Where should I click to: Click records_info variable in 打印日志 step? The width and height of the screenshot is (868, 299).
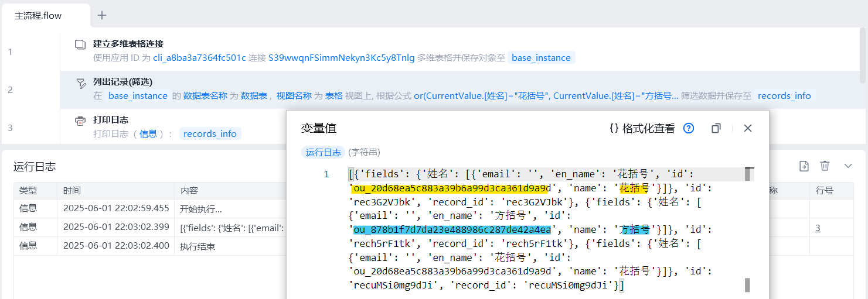pyautogui.click(x=210, y=134)
